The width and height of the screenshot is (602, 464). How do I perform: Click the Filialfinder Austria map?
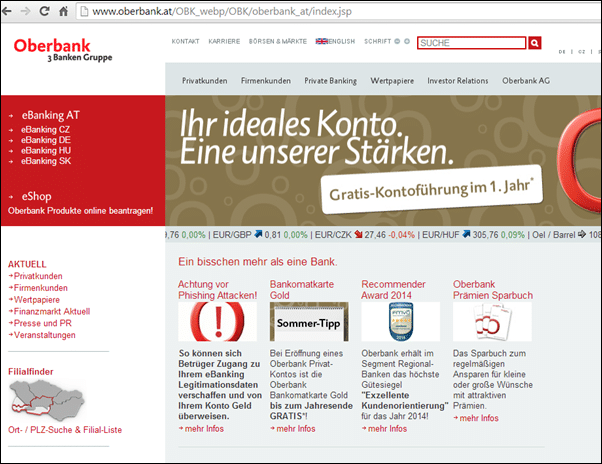[x=47, y=401]
